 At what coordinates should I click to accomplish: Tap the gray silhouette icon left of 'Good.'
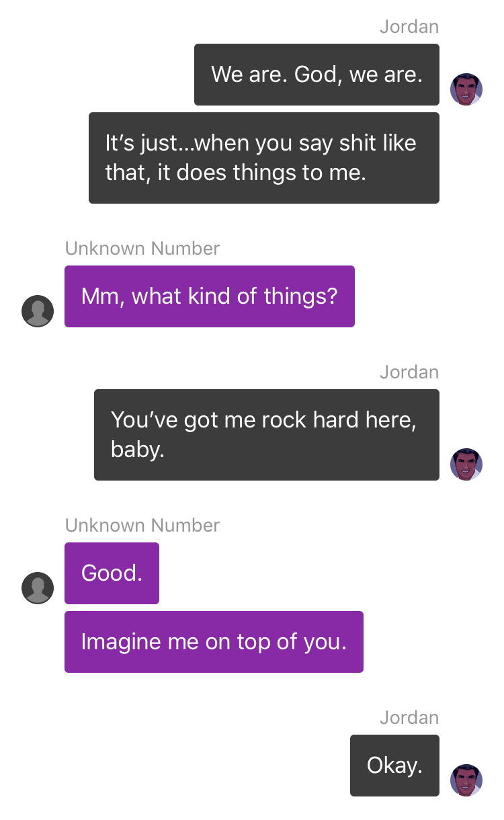coord(38,588)
